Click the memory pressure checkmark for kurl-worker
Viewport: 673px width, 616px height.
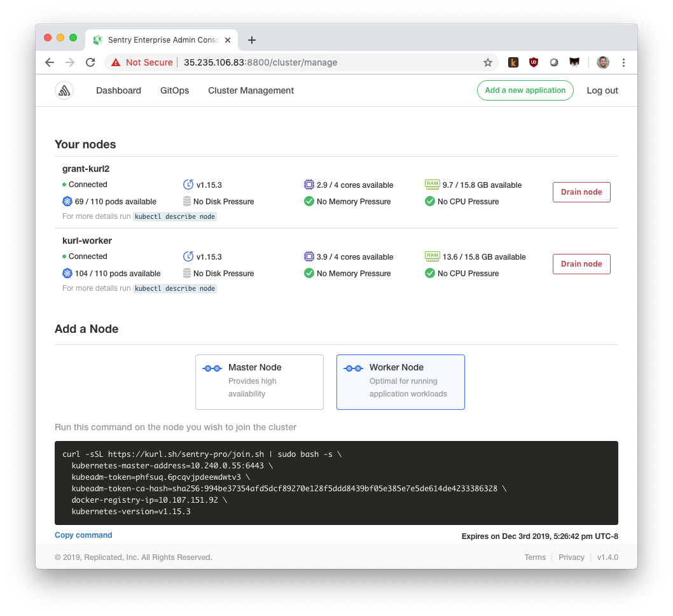[x=309, y=273]
